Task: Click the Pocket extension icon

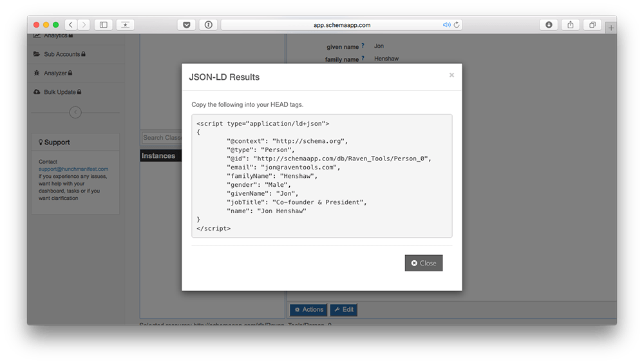Action: (187, 24)
